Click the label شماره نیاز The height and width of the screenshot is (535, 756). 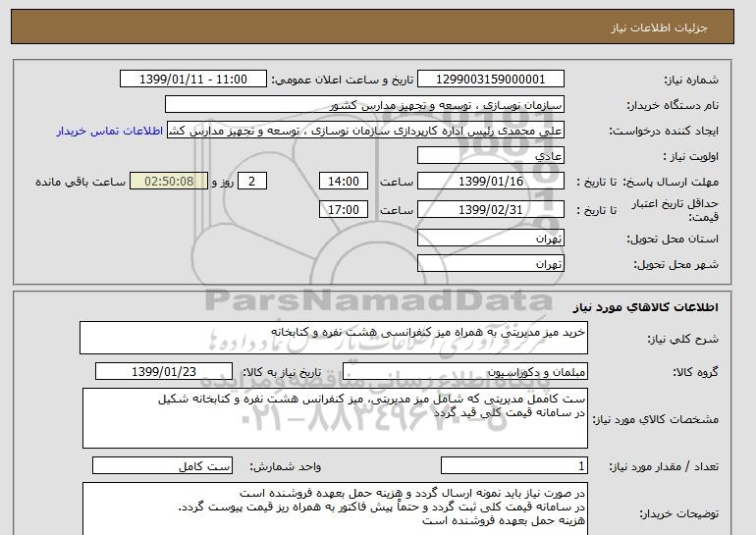coord(691,80)
